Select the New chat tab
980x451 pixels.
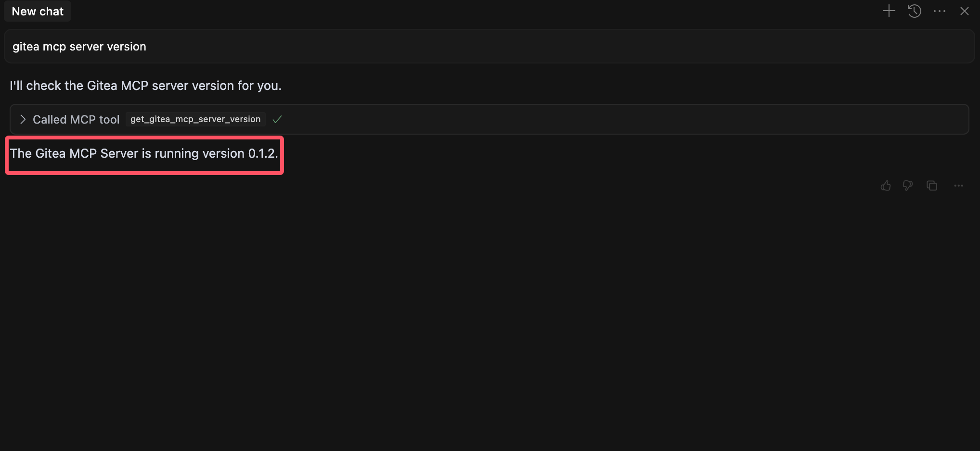[x=38, y=12]
